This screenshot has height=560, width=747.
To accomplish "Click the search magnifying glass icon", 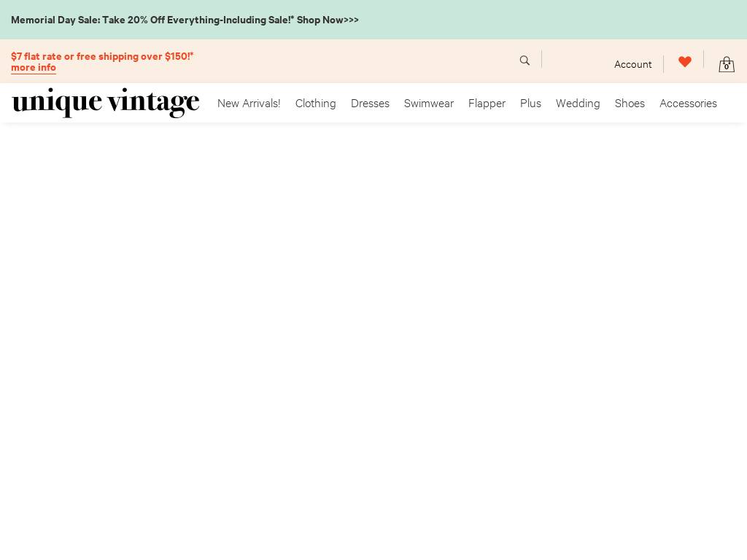I will point(525,61).
